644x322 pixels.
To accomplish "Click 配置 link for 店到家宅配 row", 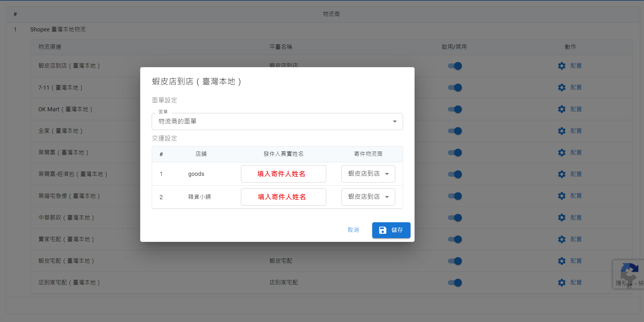I will pyautogui.click(x=576, y=283).
